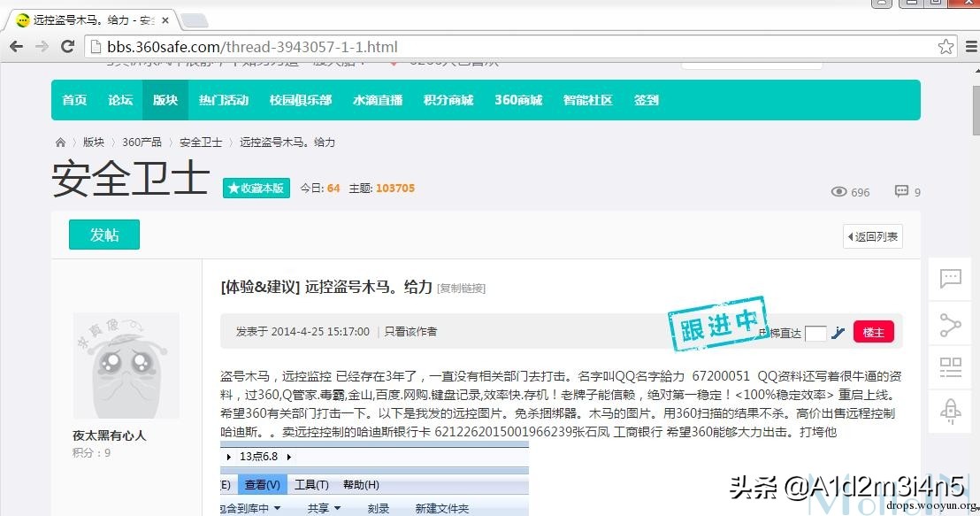The image size is (980, 516).
Task: Select 版块 in the navigation bar
Action: click(x=165, y=100)
